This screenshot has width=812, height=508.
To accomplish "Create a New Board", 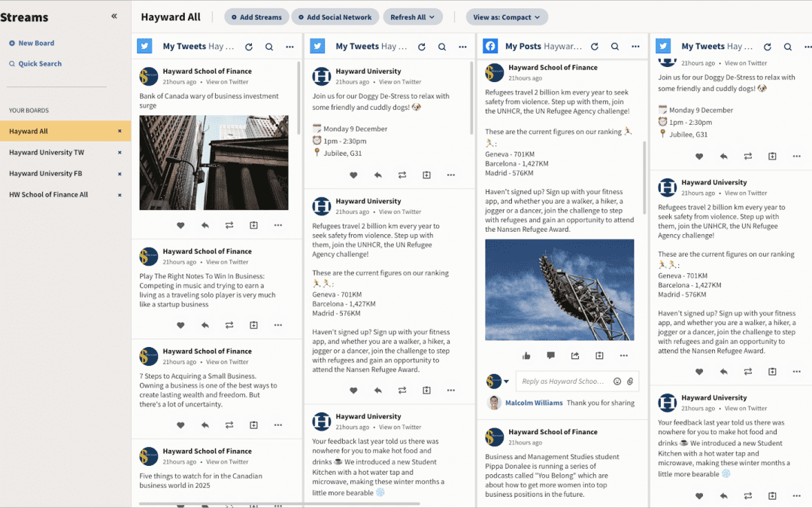I will click(32, 43).
